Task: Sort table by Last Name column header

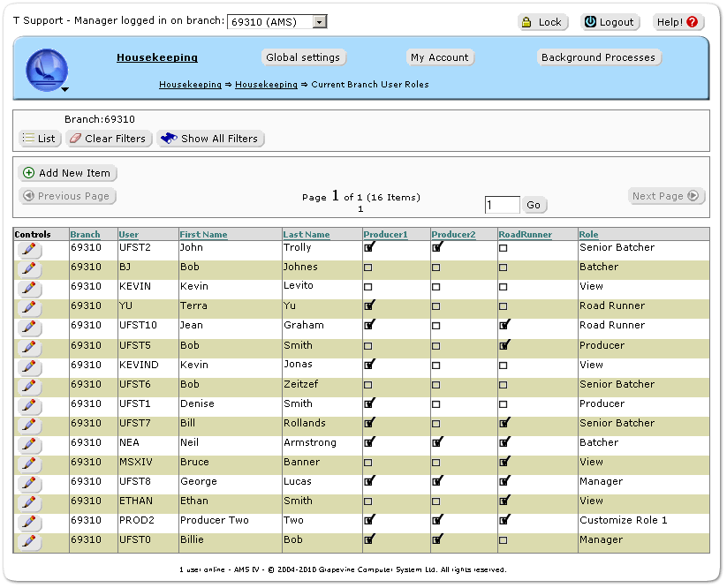Action: [x=306, y=235]
